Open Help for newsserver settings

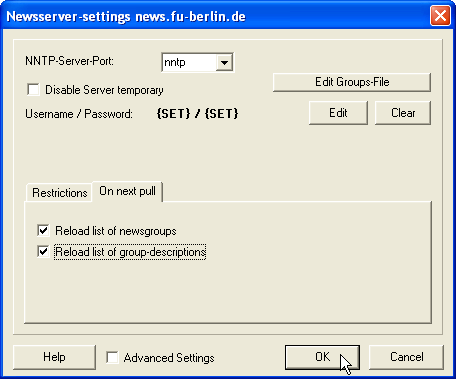point(54,357)
